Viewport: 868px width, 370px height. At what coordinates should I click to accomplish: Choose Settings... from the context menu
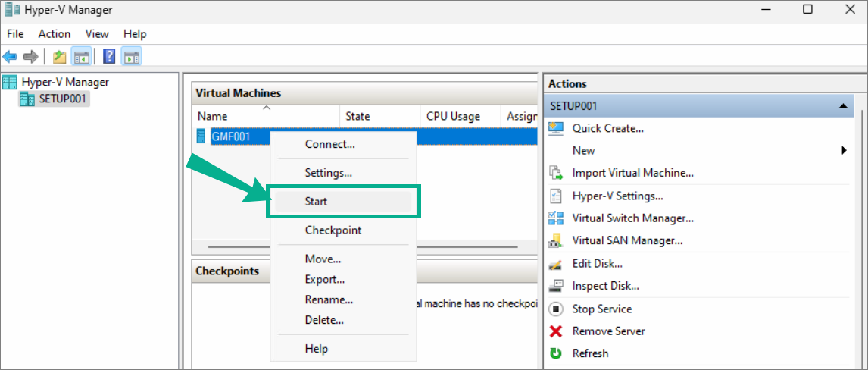pyautogui.click(x=342, y=172)
